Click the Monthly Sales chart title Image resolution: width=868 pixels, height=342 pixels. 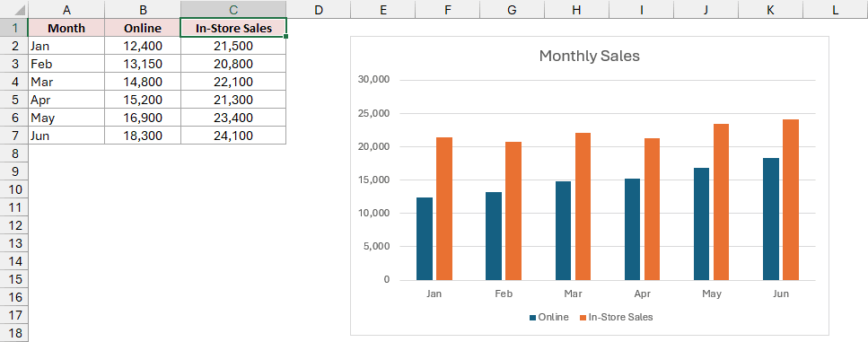[589, 56]
